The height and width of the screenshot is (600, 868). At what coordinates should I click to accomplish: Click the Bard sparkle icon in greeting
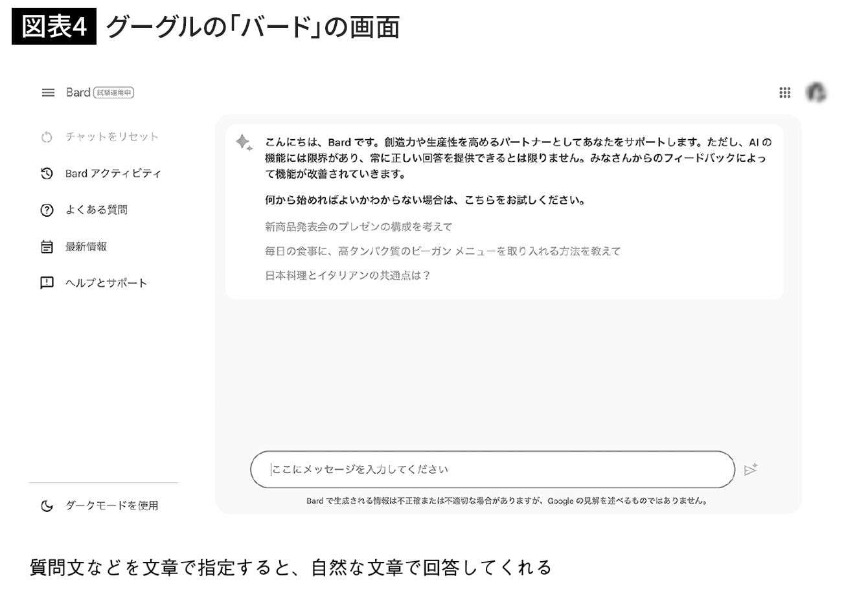pos(244,142)
